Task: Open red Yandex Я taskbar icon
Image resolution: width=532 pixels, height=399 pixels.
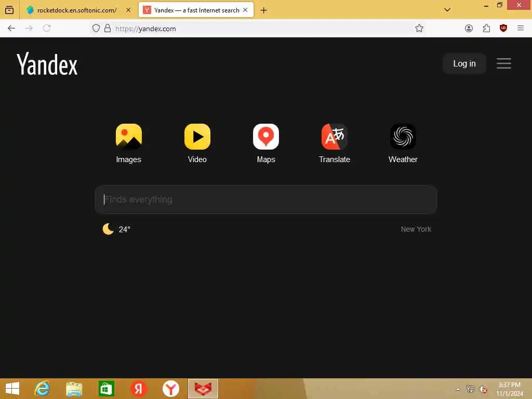Action: 138,389
